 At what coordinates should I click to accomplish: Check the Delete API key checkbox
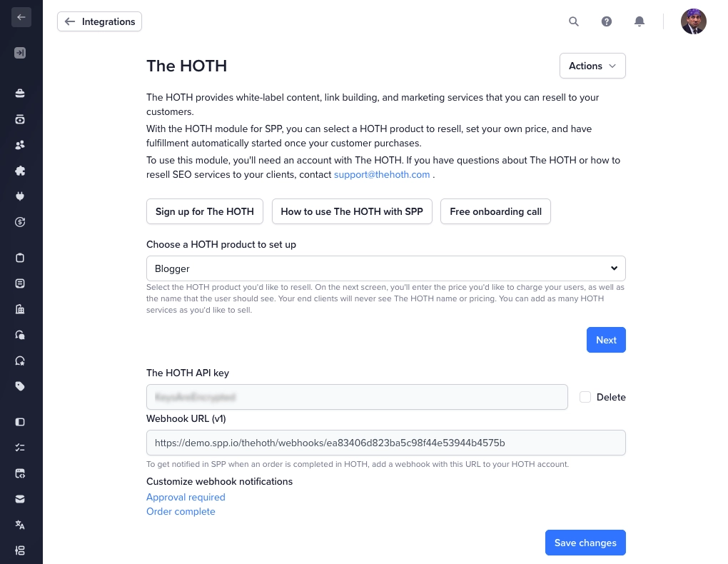point(585,397)
